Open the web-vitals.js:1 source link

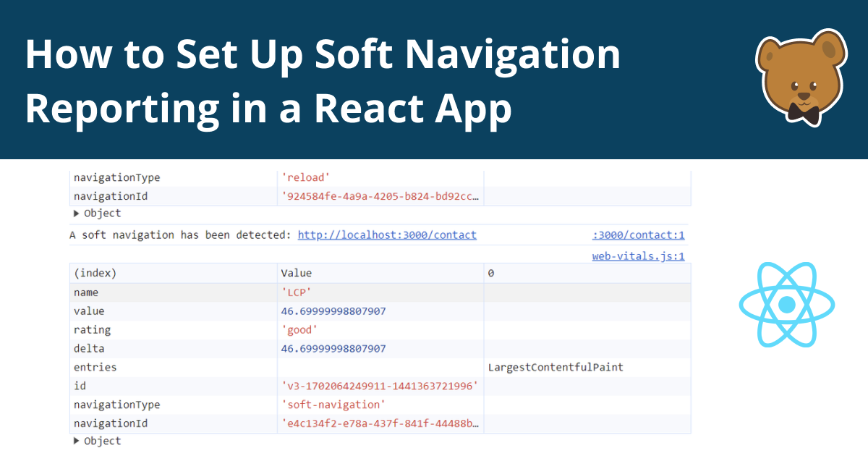click(638, 256)
